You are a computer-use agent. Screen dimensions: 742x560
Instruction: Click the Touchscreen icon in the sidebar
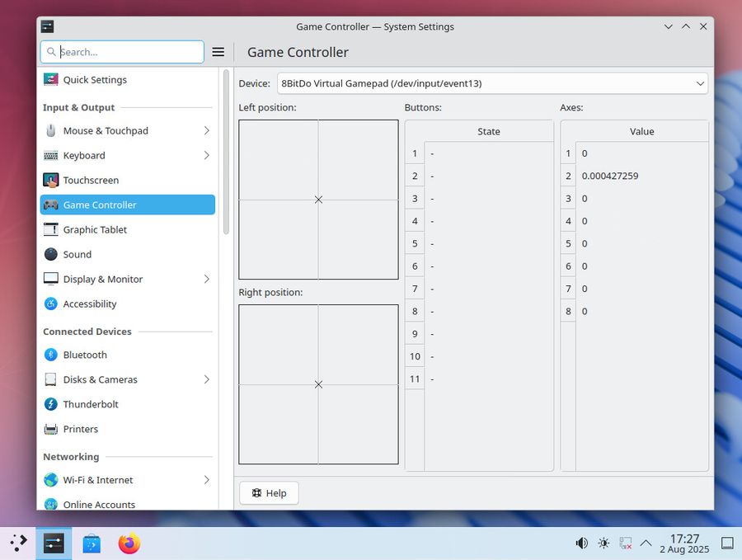pos(50,181)
